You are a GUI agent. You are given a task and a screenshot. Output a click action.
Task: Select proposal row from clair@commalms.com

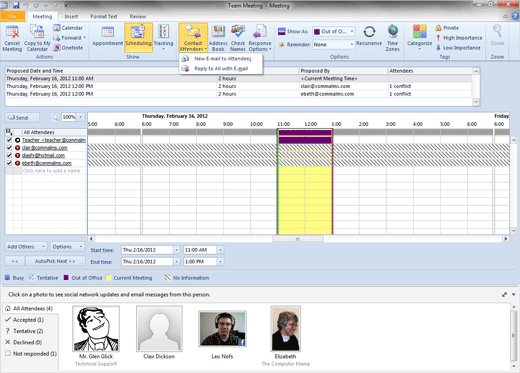[x=238, y=86]
